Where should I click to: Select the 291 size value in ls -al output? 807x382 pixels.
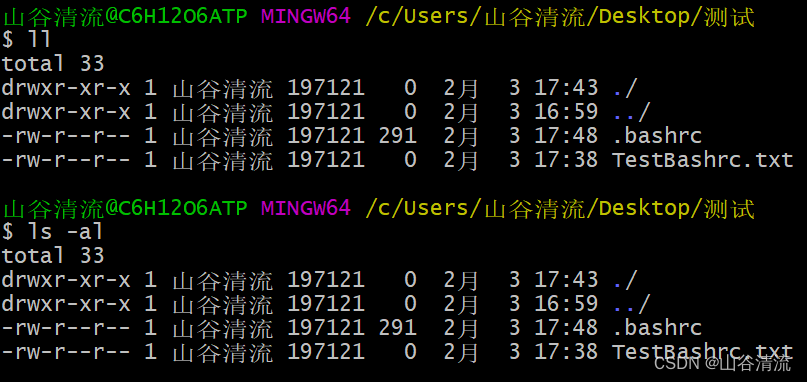pos(397,328)
